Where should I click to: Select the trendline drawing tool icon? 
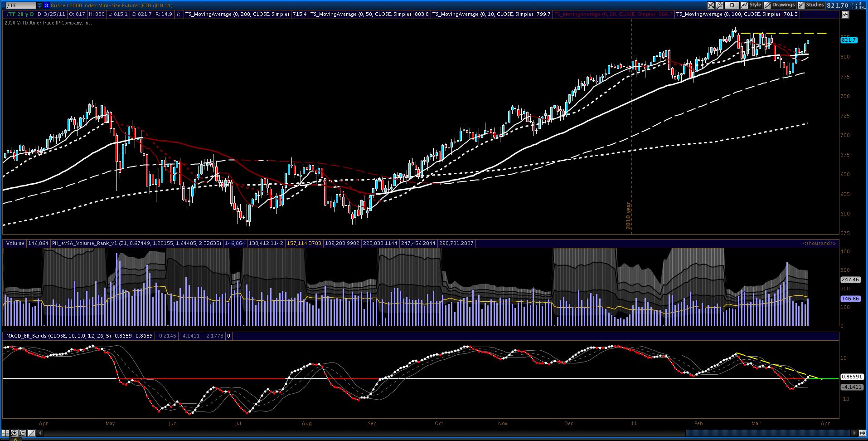(32, 433)
